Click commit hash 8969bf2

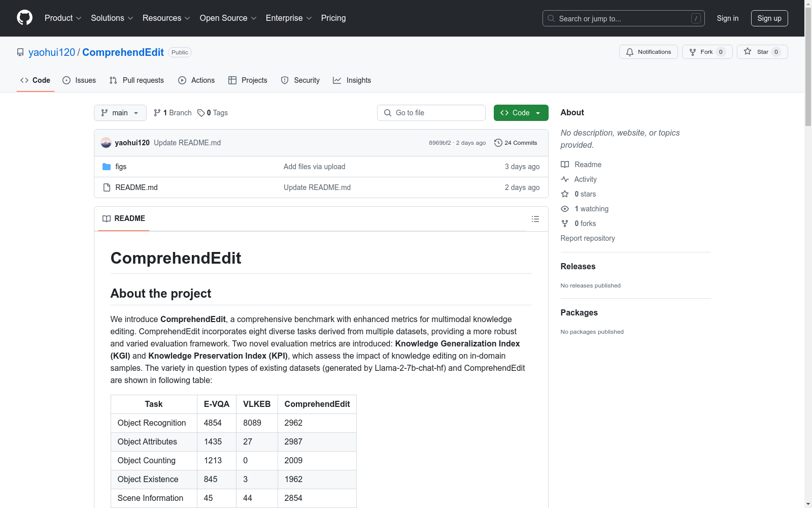(440, 143)
